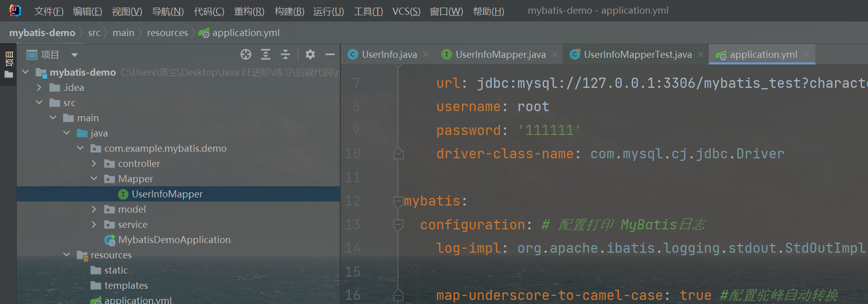Open the 文件(F) menu

click(49, 11)
